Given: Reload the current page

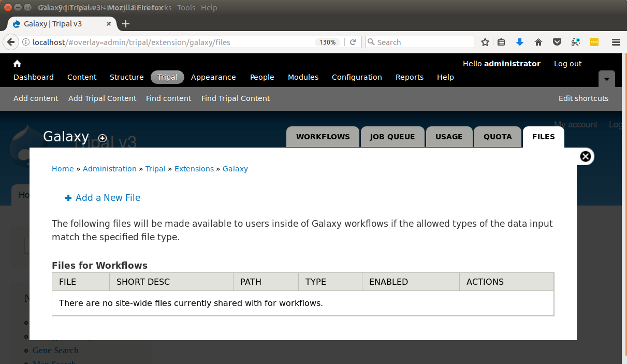Looking at the screenshot, I should pyautogui.click(x=353, y=42).
